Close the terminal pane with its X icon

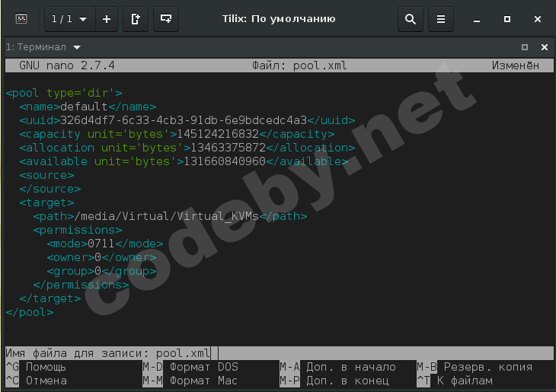545,47
